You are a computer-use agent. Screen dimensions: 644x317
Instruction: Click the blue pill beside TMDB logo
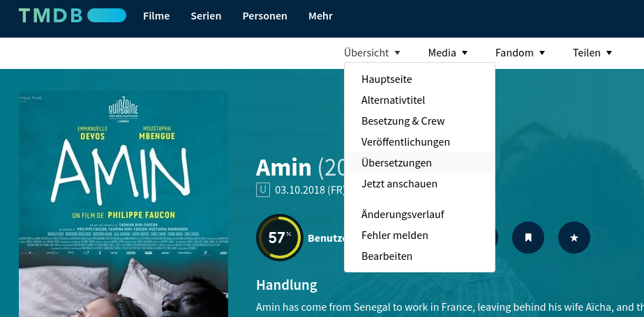pos(107,15)
